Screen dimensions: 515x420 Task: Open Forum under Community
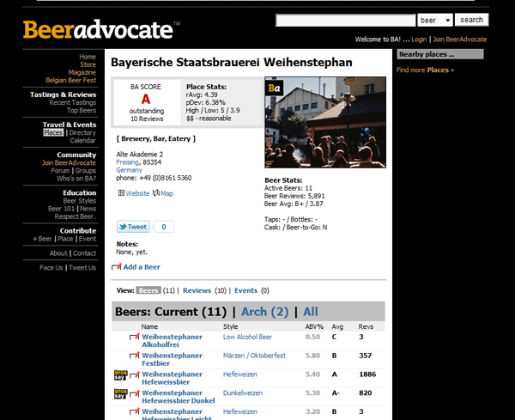click(60, 171)
